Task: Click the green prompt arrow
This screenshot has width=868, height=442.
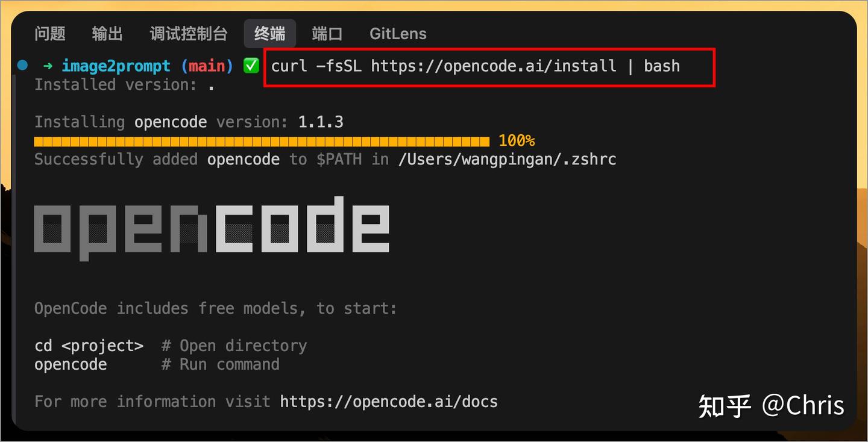Action: (48, 66)
